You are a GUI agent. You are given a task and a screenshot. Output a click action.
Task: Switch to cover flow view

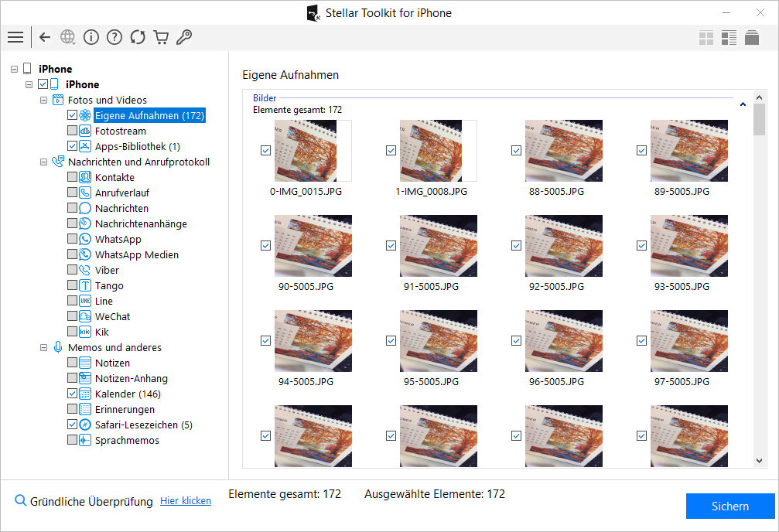pos(751,38)
